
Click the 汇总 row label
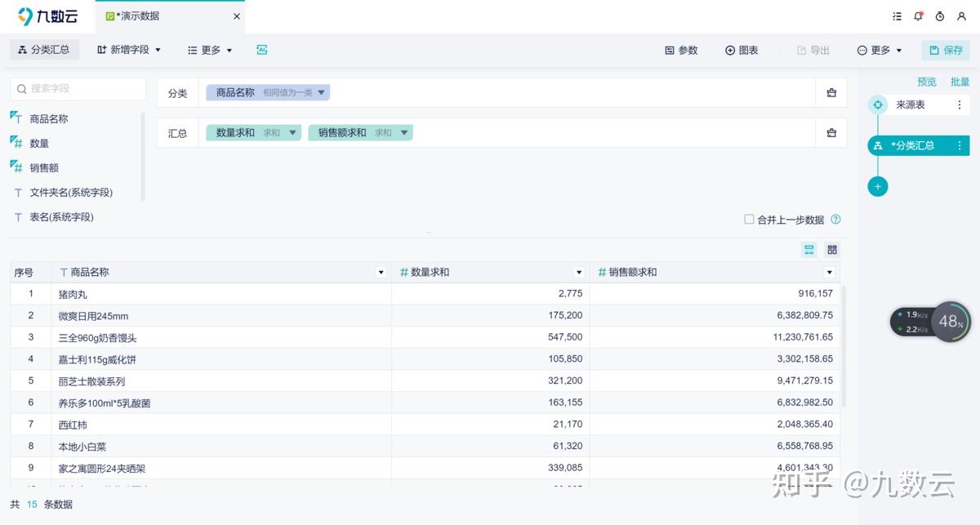[177, 133]
